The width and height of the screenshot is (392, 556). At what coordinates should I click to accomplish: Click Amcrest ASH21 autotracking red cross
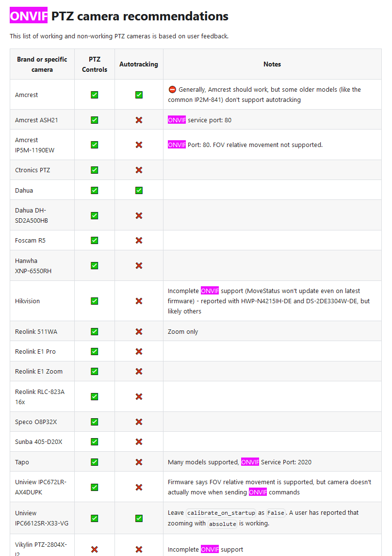pos(139,120)
